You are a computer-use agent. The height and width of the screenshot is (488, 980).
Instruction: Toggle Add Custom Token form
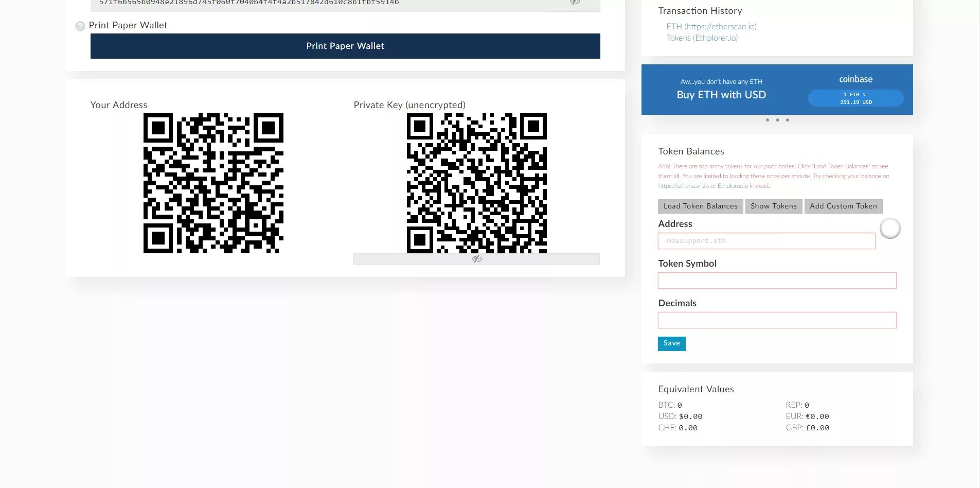click(843, 206)
